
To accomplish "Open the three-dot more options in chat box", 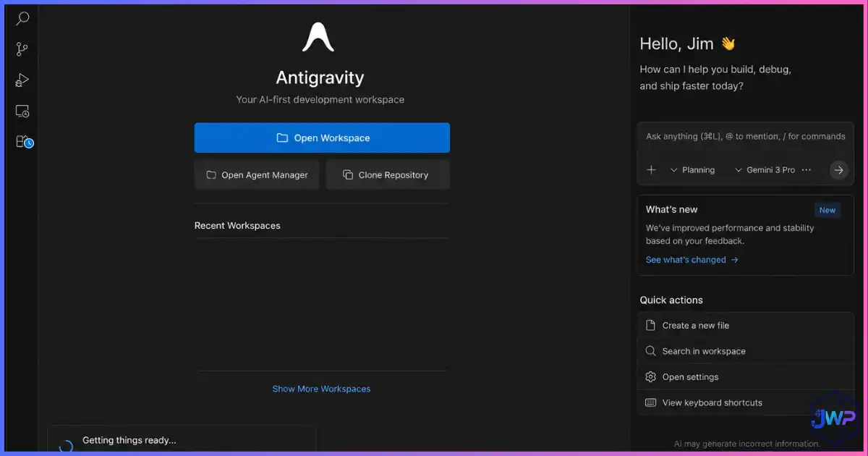I will 807,170.
